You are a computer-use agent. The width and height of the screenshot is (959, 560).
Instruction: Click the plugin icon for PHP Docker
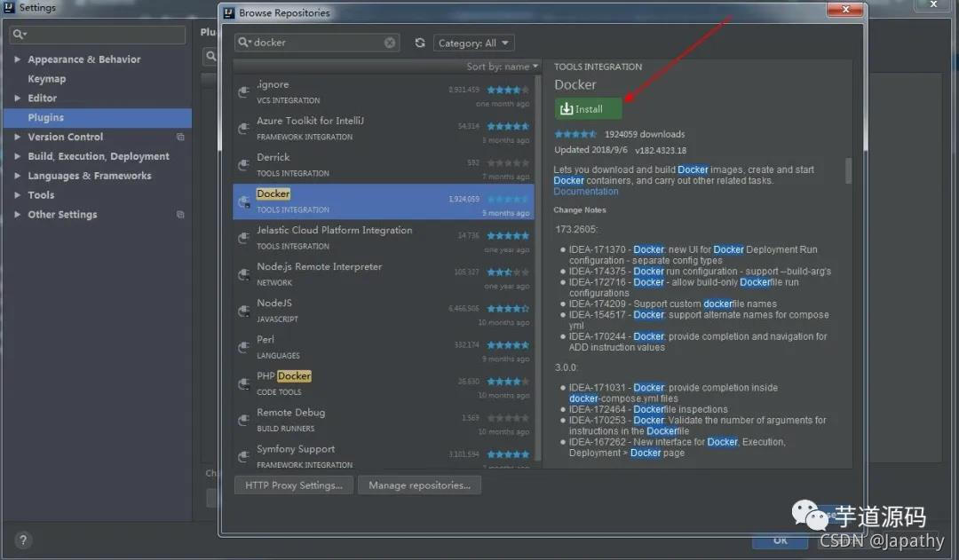[243, 384]
